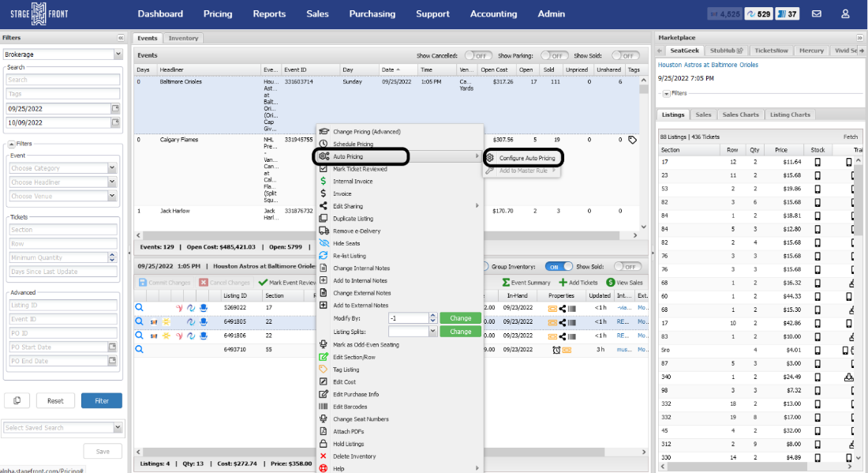Click the Listing ID filter field

[63, 305]
